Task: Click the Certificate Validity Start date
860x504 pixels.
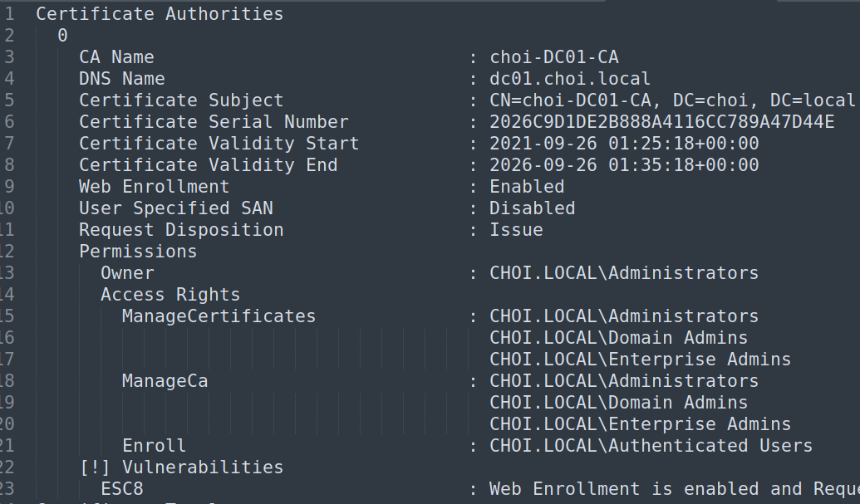Action: click(x=623, y=144)
